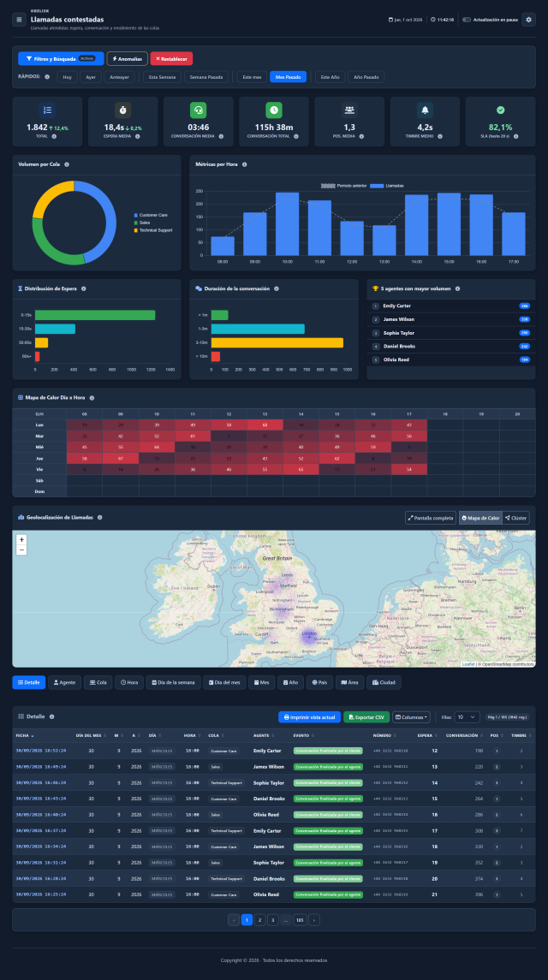Show info for Duración de la conversación

(x=276, y=288)
